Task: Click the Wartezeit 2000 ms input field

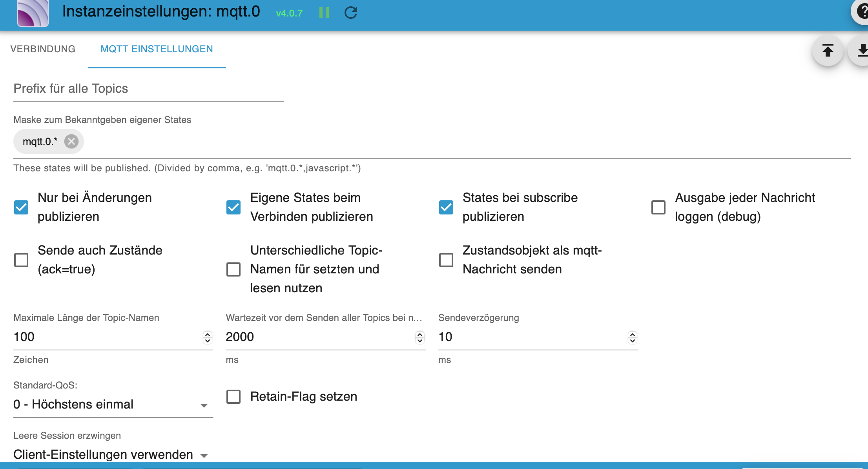Action: tap(319, 337)
